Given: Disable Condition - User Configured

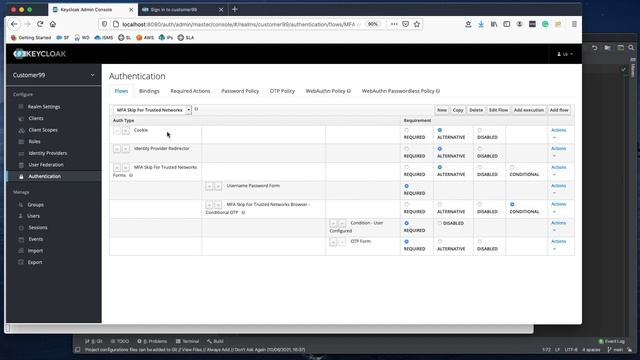Looking at the screenshot, I should [440, 223].
